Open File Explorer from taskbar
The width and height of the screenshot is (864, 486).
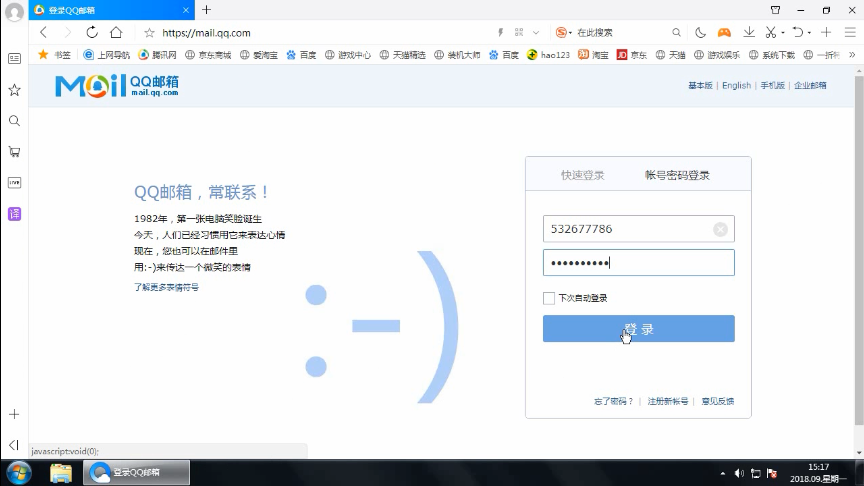tap(61, 473)
